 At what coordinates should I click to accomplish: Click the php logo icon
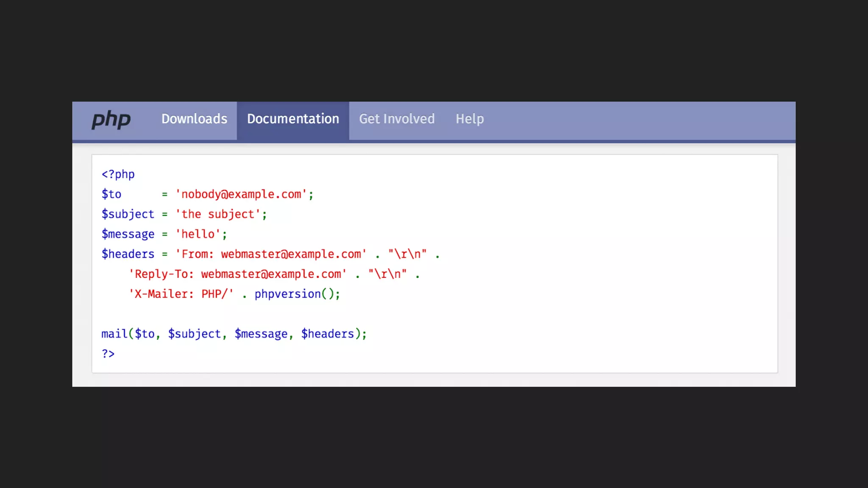tap(111, 120)
